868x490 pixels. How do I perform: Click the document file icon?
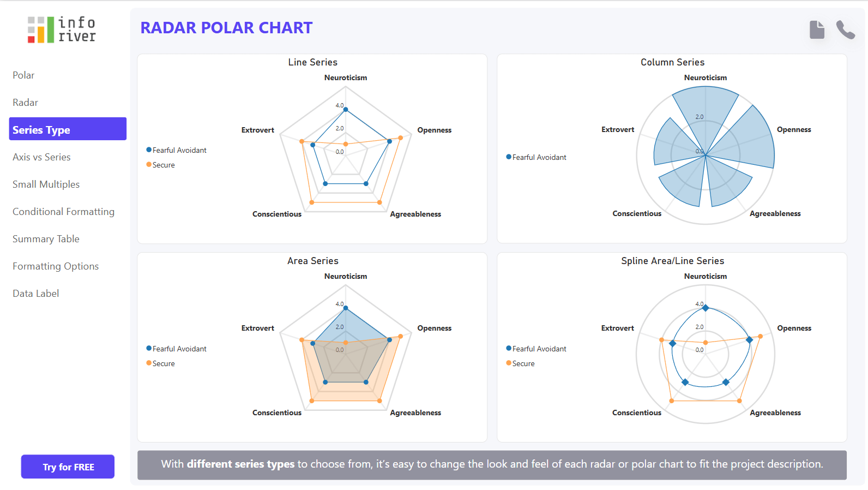click(817, 29)
